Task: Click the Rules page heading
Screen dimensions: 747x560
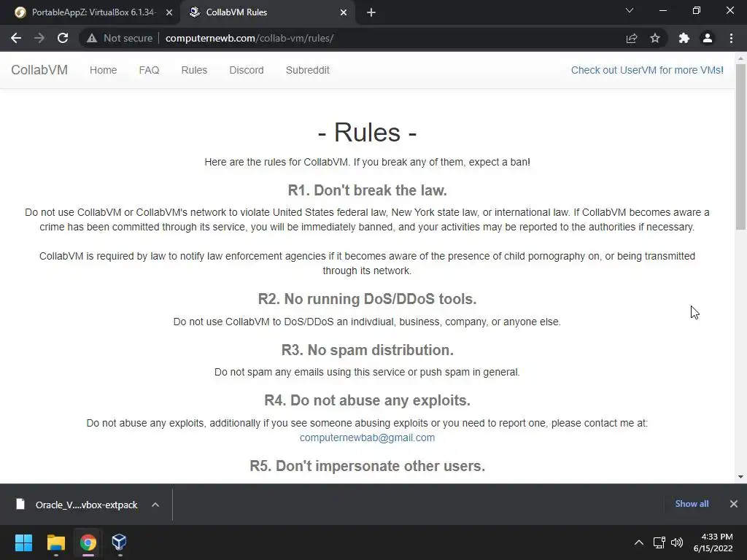Action: (x=368, y=132)
